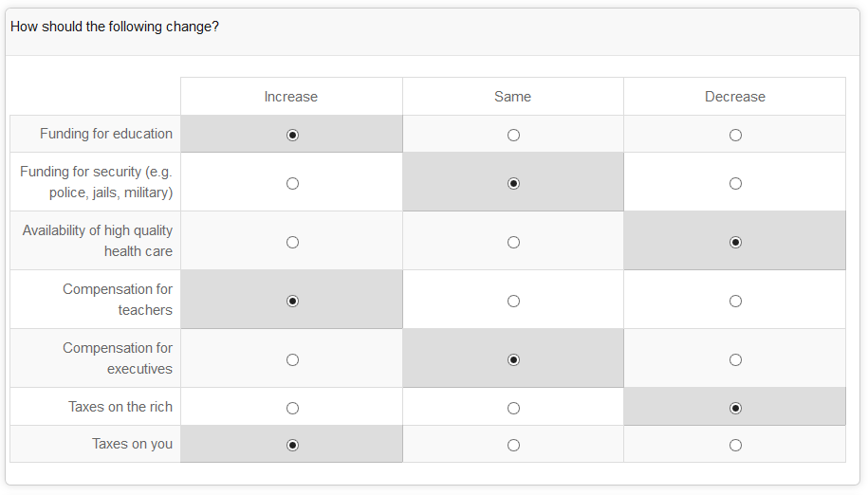Choose Same for Compensation for executives
The width and height of the screenshot is (868, 495).
tap(513, 359)
